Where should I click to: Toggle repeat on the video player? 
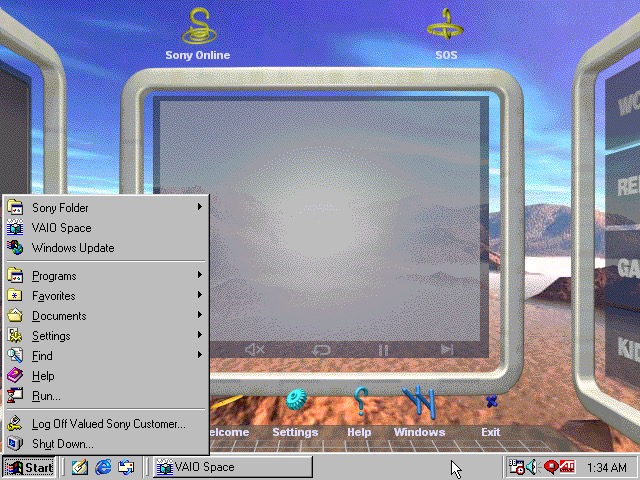[x=321, y=349]
